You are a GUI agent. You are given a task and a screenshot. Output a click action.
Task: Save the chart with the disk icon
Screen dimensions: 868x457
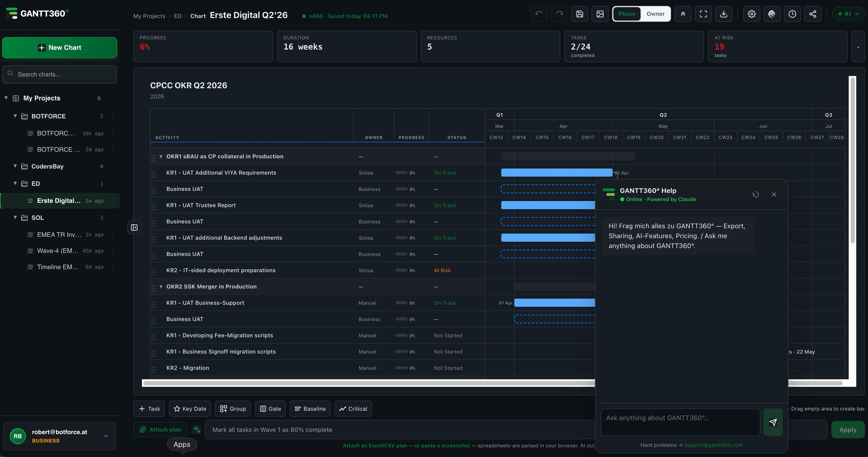580,14
